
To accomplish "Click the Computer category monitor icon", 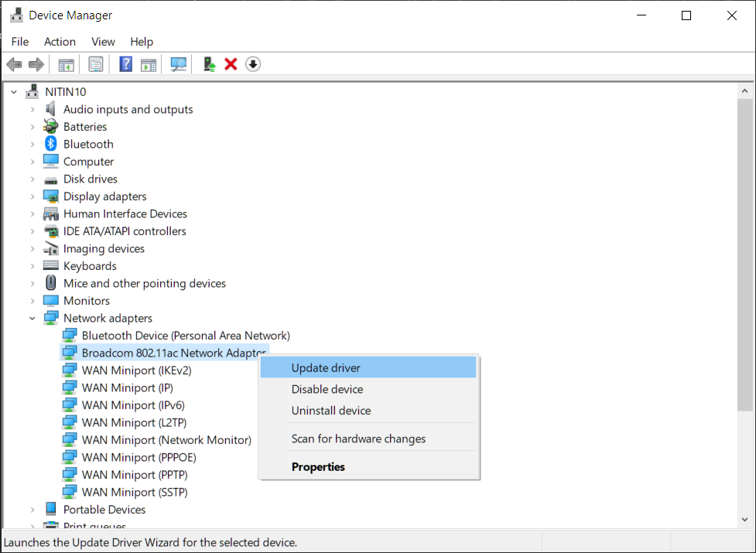I will 50,162.
